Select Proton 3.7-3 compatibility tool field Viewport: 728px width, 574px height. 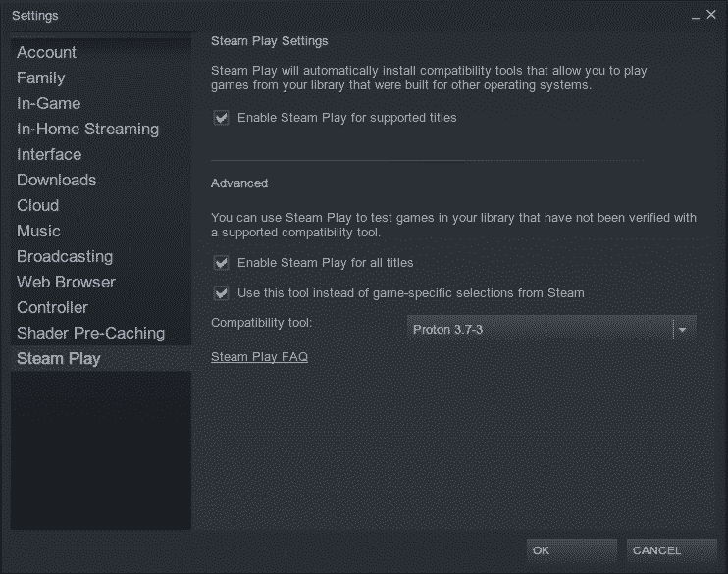point(540,329)
